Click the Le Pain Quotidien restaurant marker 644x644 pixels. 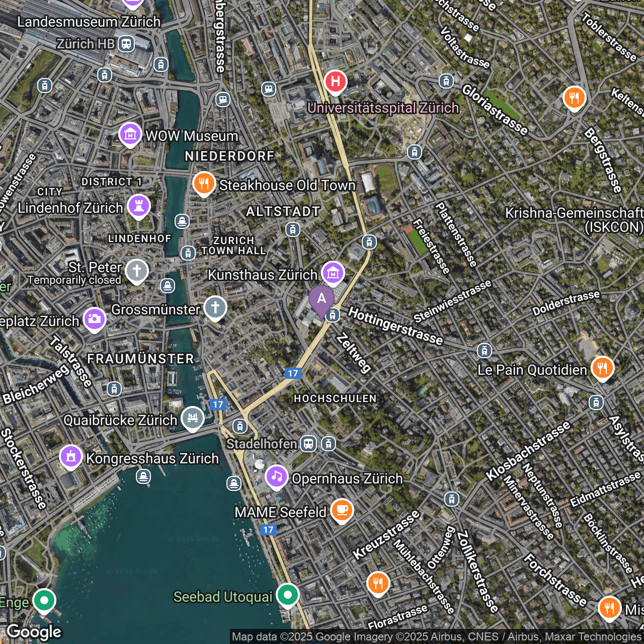[x=602, y=369]
